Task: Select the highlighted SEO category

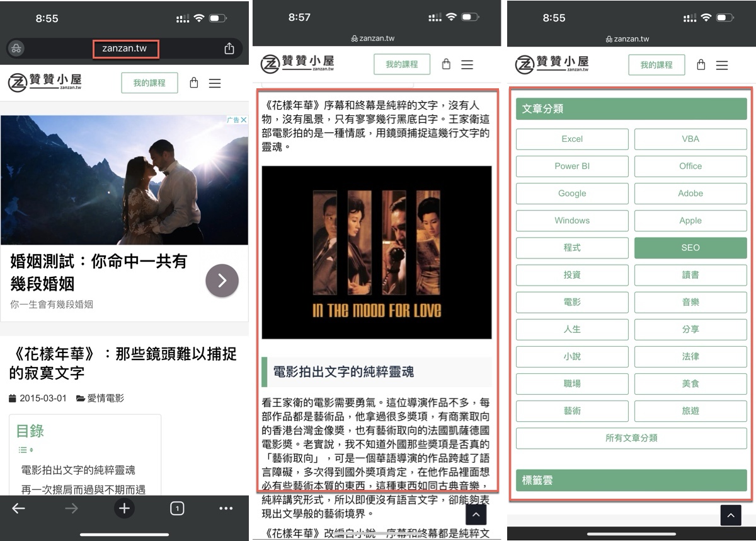Action: (x=690, y=248)
